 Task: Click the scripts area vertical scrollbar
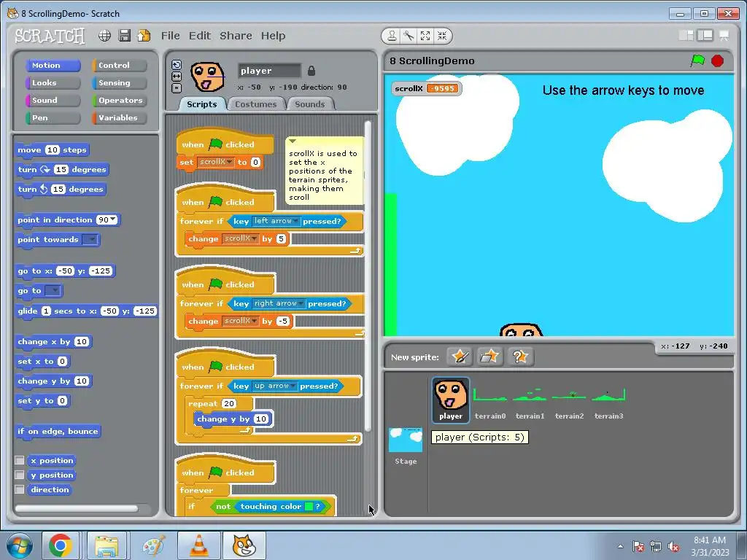point(368,276)
